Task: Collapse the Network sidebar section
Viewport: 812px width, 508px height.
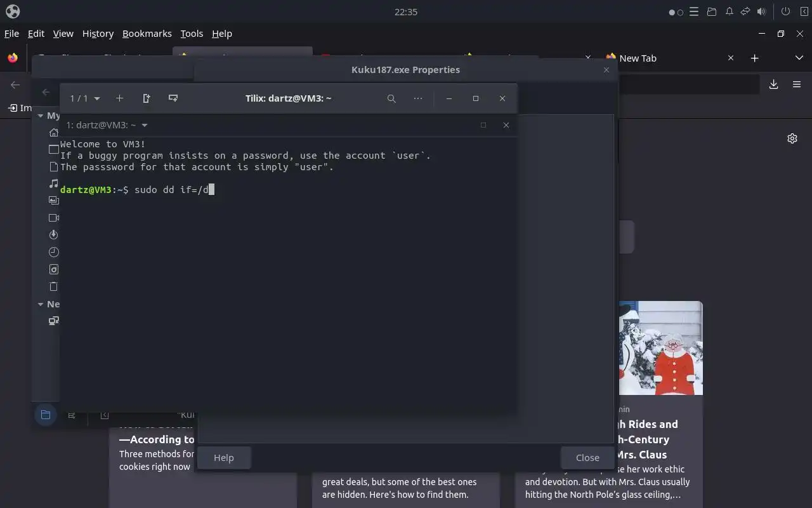Action: 41,304
